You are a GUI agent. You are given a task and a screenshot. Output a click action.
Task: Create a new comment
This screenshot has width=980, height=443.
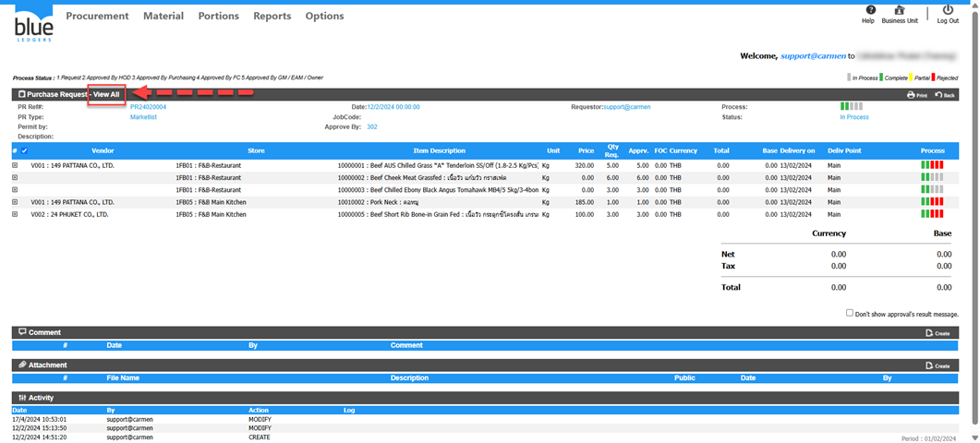pos(938,333)
